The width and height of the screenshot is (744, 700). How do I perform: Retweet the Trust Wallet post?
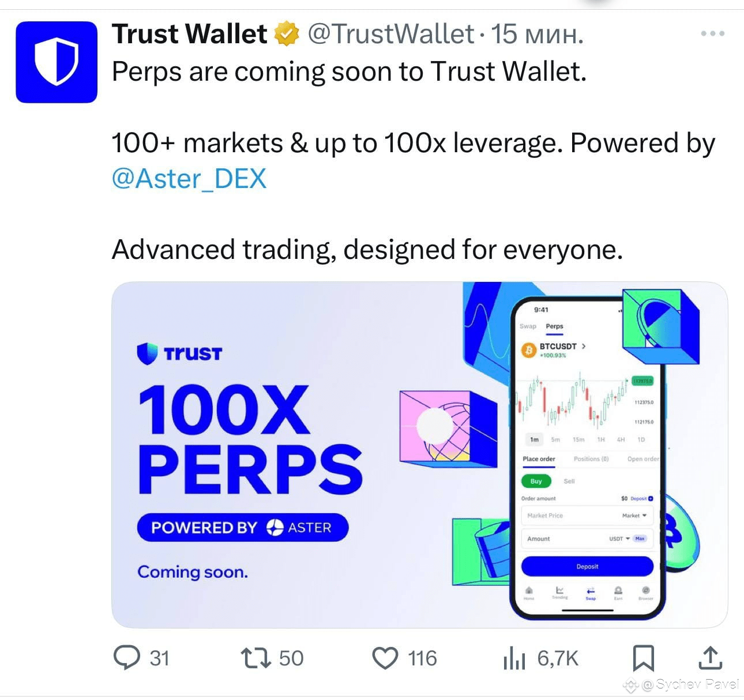255,658
